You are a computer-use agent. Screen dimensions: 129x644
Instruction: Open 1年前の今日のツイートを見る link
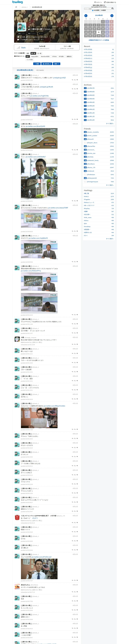[99, 40]
